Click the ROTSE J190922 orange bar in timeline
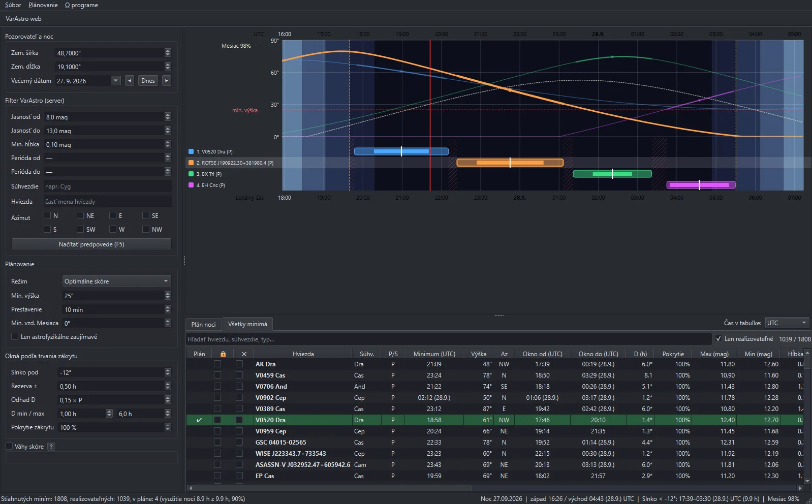 pyautogui.click(x=510, y=163)
